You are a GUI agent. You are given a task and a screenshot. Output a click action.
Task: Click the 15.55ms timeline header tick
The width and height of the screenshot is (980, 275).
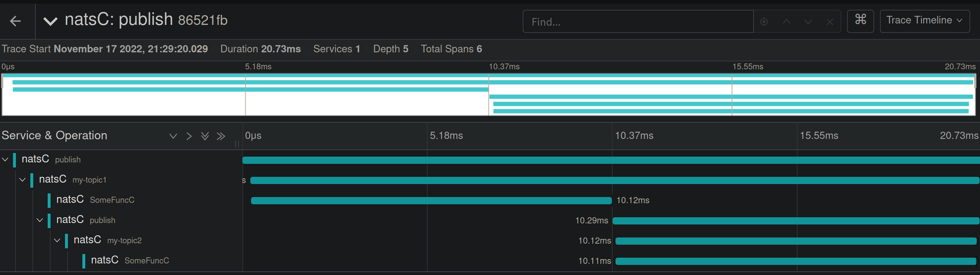click(819, 136)
